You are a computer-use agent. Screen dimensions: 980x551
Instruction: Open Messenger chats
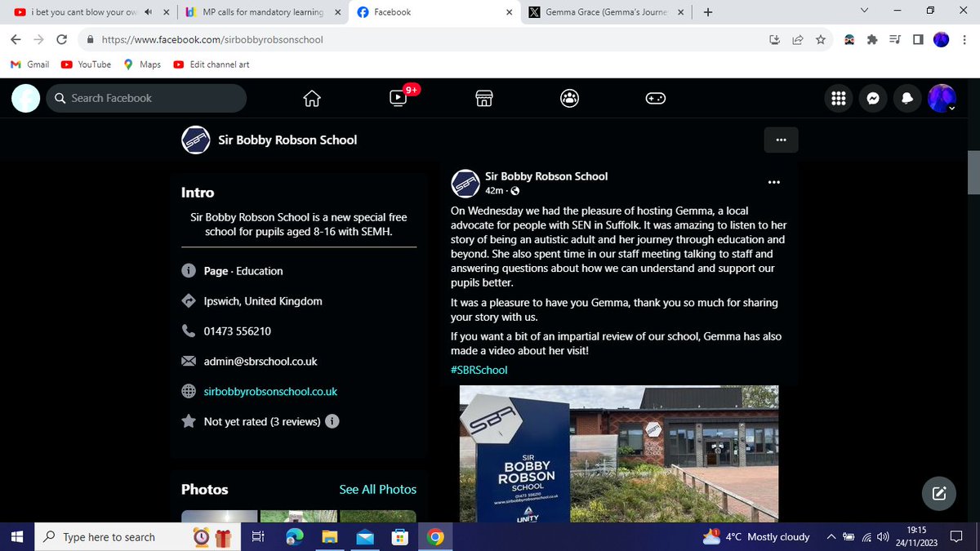click(873, 98)
